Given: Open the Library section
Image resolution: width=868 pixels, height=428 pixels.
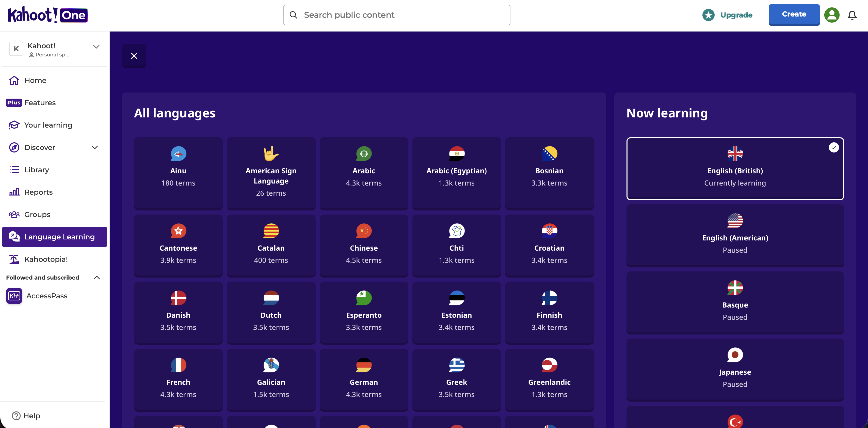Looking at the screenshot, I should pyautogui.click(x=55, y=170).
